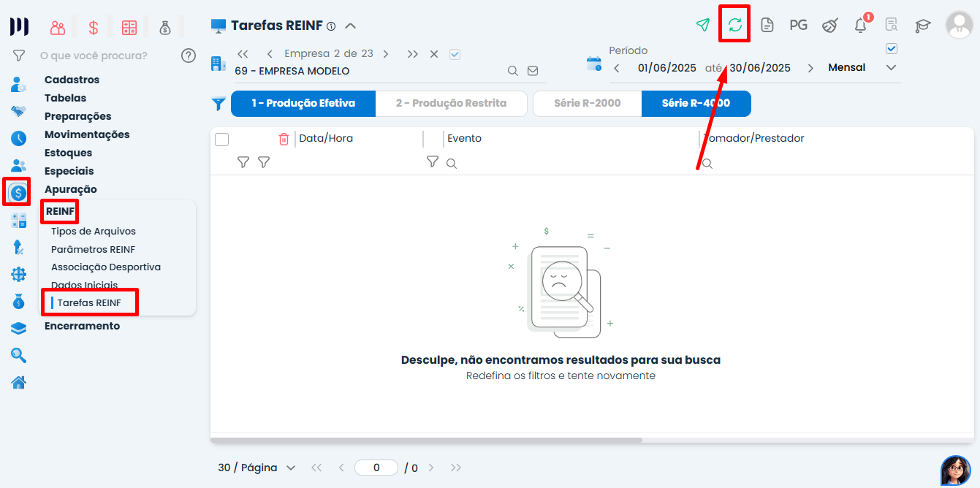This screenshot has width=980, height=488.
Task: Open the Encerramento menu
Action: (82, 326)
